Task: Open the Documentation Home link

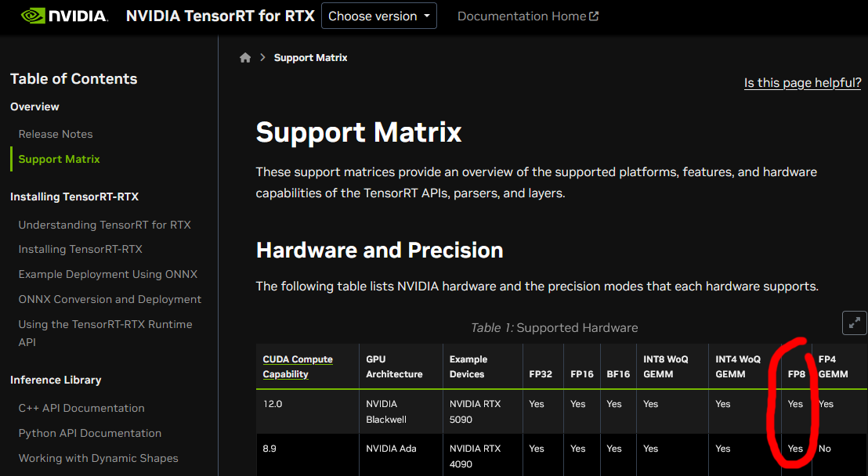Action: (x=521, y=16)
